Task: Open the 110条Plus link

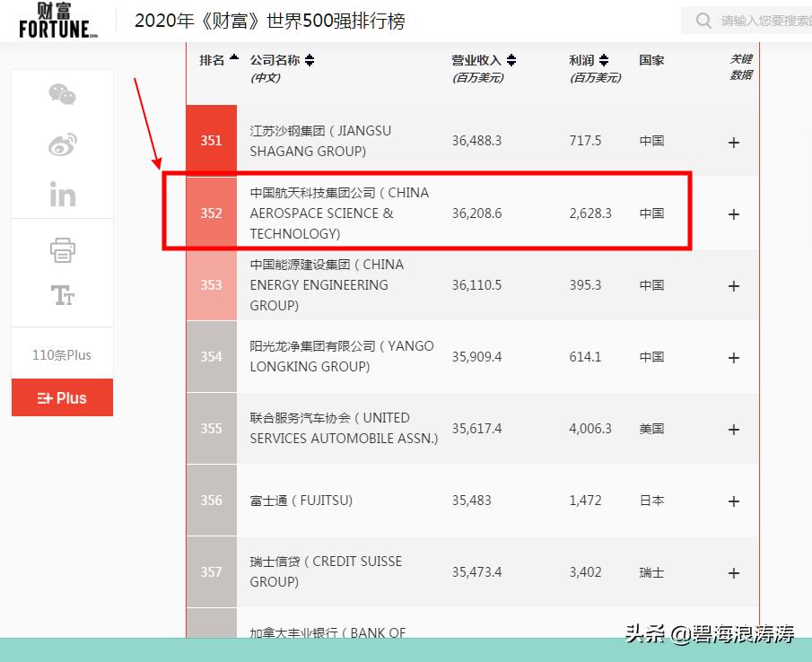Action: point(61,354)
